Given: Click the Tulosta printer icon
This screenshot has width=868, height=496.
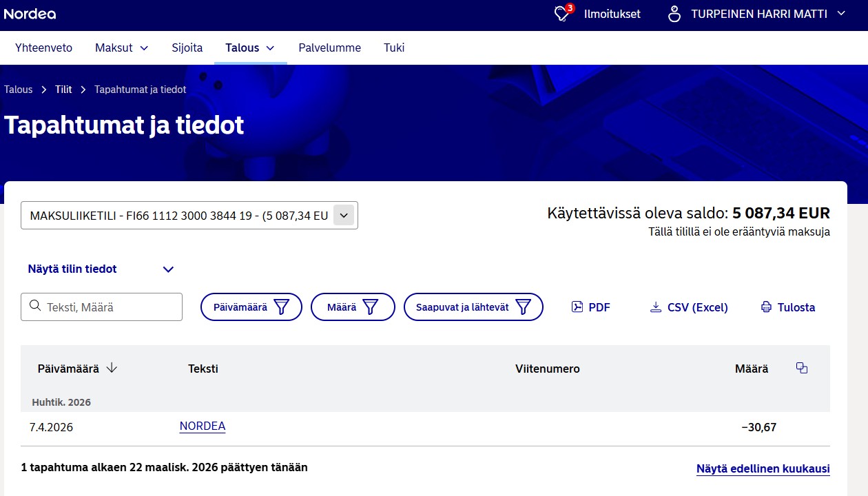Looking at the screenshot, I should coord(766,307).
